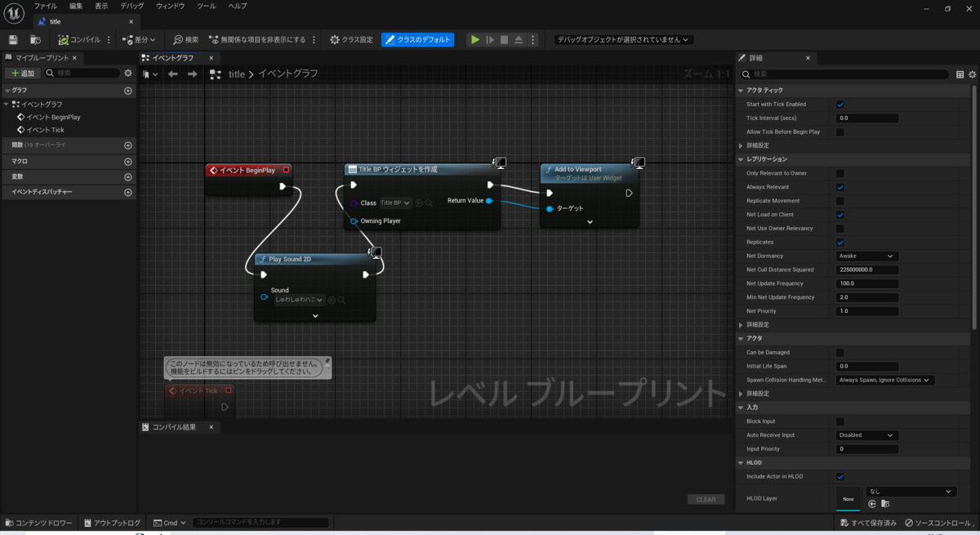Open the Auto Receive Input dropdown
The height and width of the screenshot is (535, 980).
pyautogui.click(x=866, y=435)
